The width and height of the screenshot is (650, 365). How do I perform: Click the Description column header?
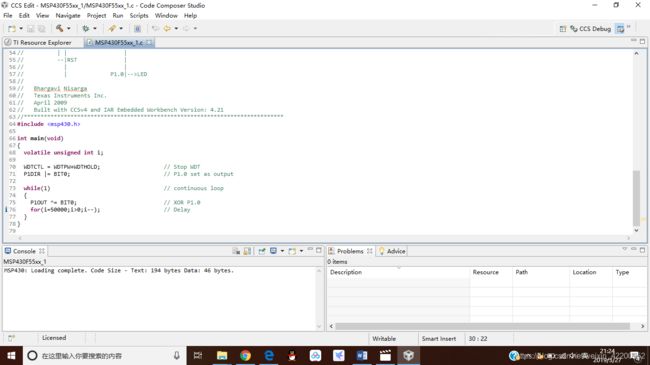tap(346, 272)
